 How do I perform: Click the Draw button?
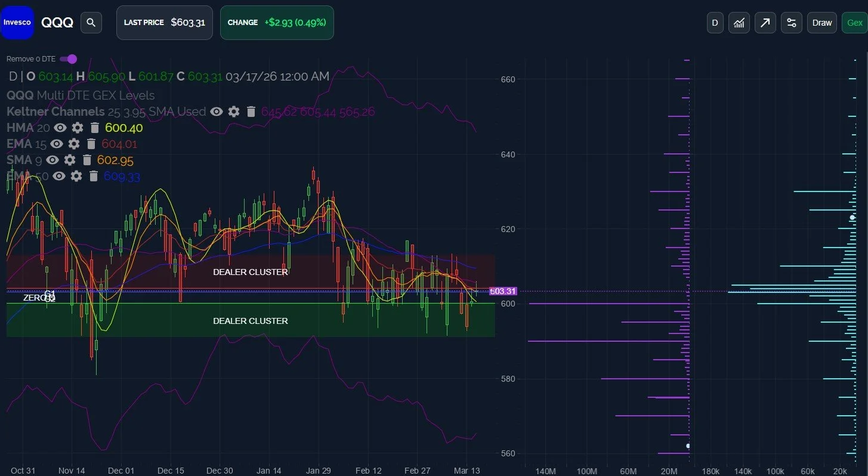(x=822, y=23)
